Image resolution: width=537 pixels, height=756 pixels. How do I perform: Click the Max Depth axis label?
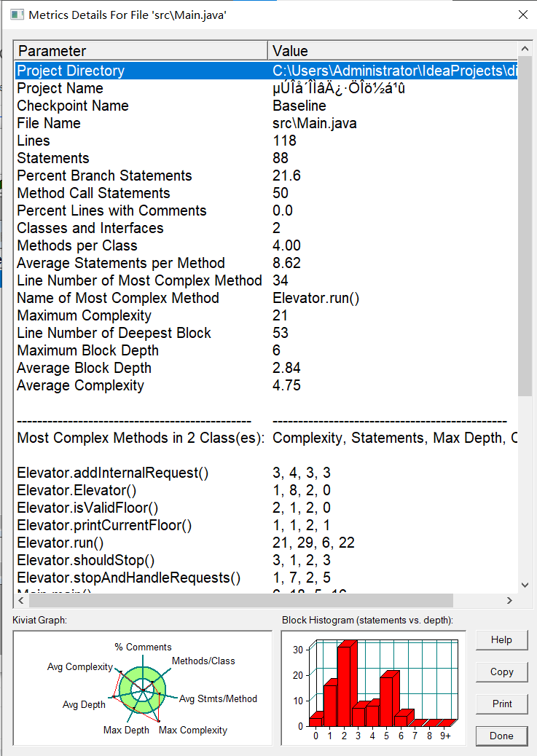click(x=126, y=730)
